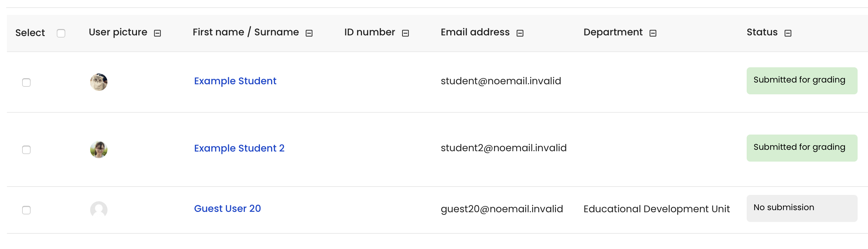Hide the Status column

(788, 33)
